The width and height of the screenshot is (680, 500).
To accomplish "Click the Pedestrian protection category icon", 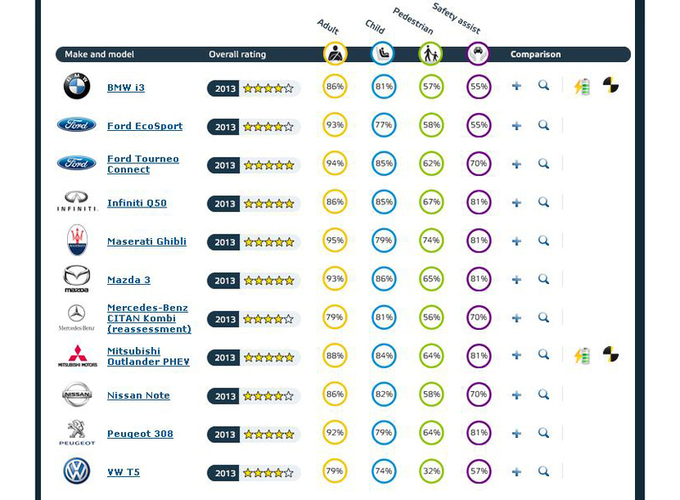I will pos(430,54).
